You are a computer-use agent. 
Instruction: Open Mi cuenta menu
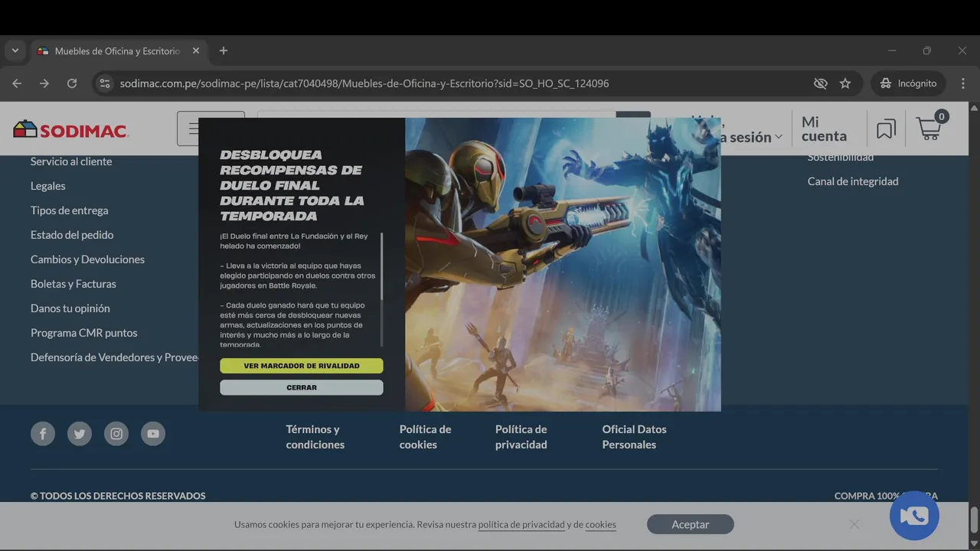825,129
